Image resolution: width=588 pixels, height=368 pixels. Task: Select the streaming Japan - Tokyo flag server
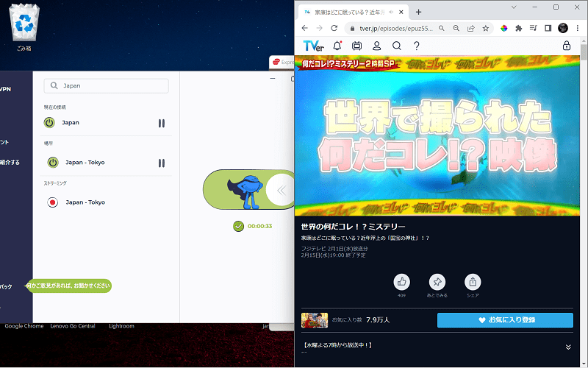[53, 202]
